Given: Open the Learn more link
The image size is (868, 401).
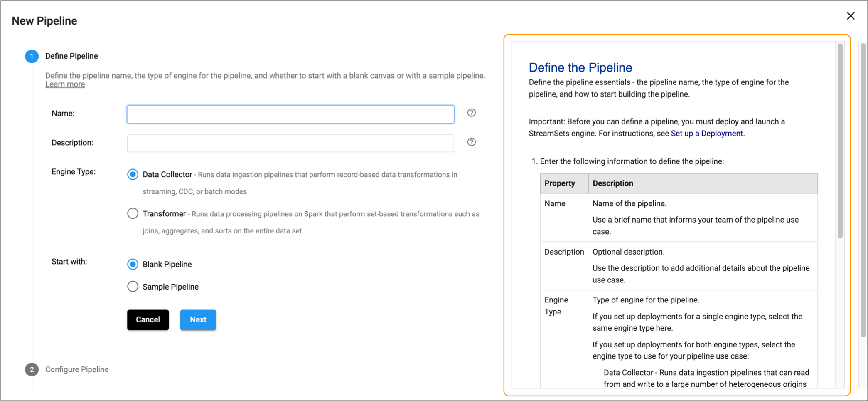Looking at the screenshot, I should (x=65, y=84).
